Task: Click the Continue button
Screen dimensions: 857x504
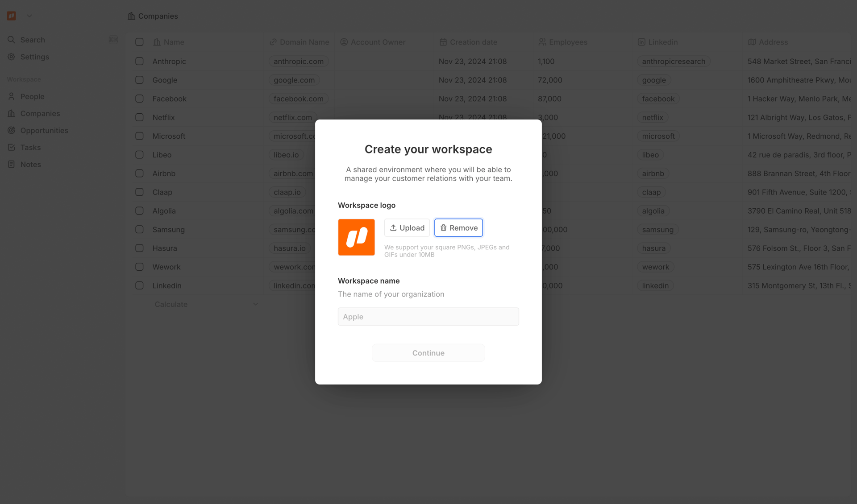Action: (x=428, y=353)
